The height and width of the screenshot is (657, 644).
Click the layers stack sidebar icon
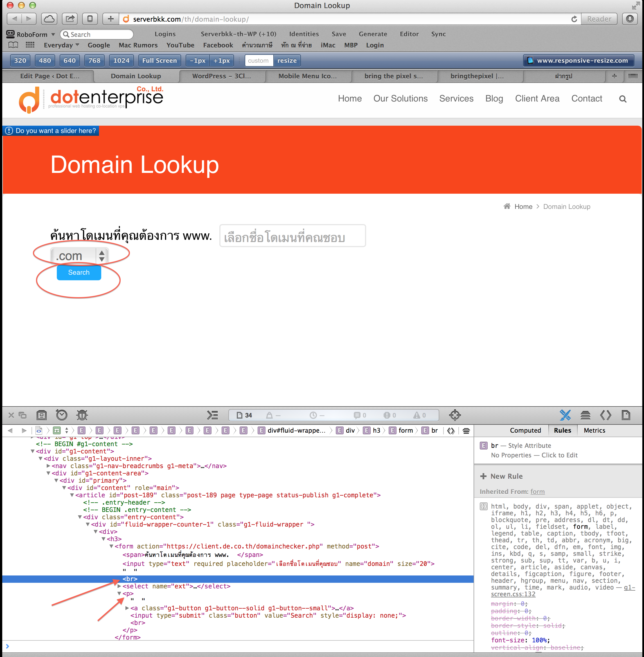click(x=585, y=415)
